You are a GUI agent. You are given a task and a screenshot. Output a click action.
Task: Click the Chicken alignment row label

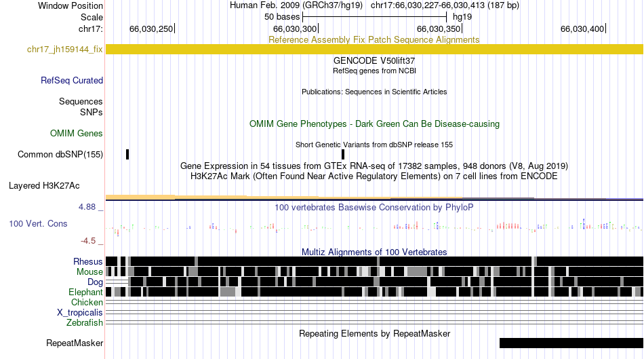click(x=87, y=303)
